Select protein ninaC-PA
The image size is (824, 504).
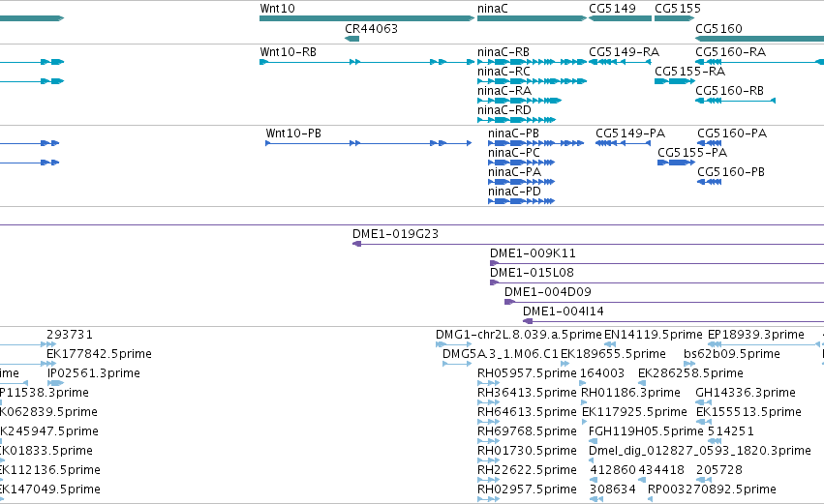pos(521,182)
